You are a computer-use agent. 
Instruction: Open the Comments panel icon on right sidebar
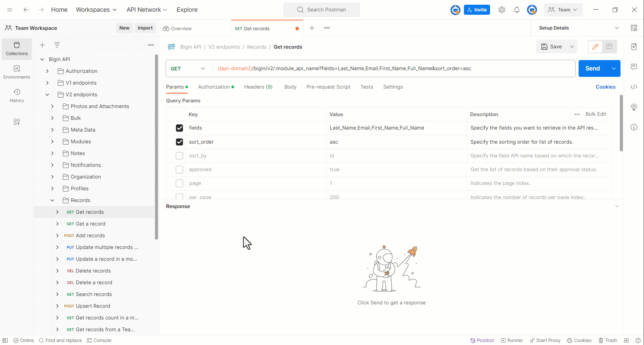click(x=634, y=67)
